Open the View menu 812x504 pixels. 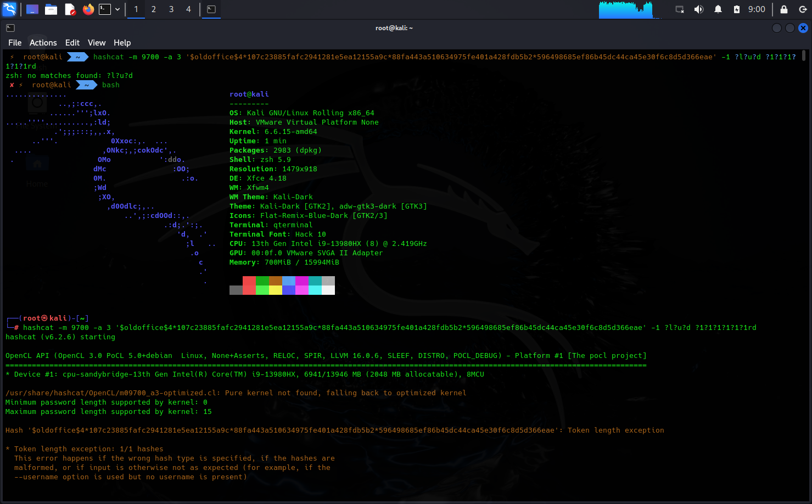tap(97, 43)
